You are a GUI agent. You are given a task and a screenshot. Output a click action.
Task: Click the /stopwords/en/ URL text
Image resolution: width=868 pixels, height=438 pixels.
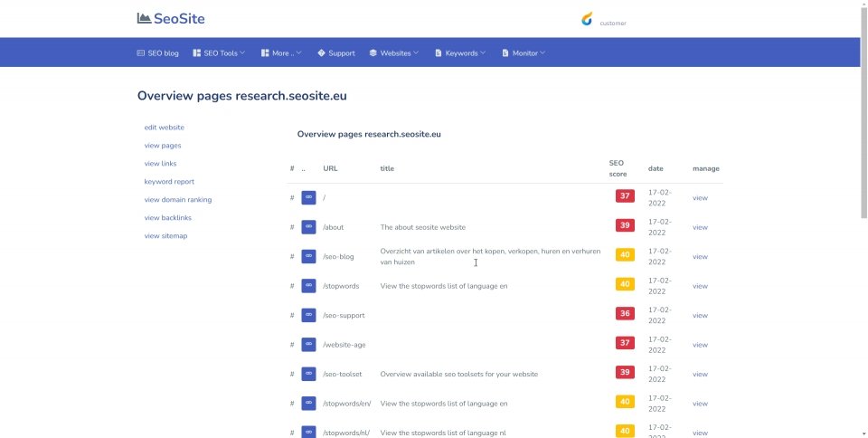click(x=346, y=403)
